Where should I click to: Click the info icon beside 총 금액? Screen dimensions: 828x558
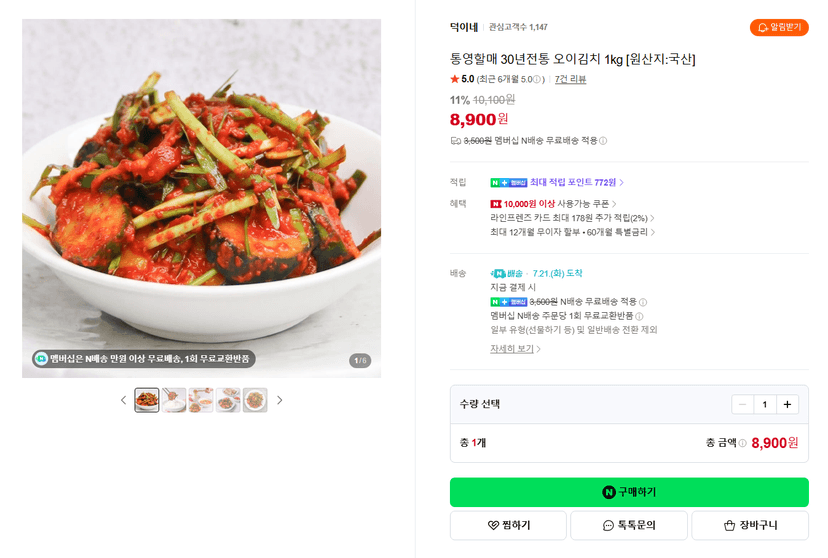[742, 443]
